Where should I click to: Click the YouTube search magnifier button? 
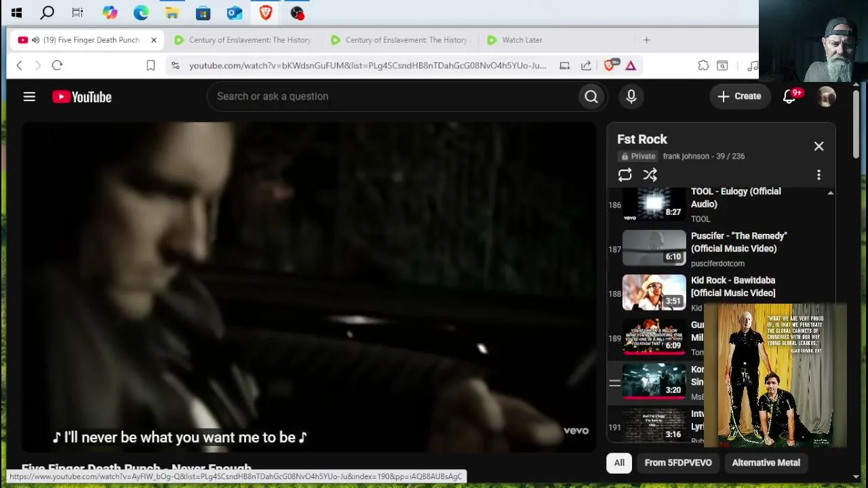[x=591, y=97]
